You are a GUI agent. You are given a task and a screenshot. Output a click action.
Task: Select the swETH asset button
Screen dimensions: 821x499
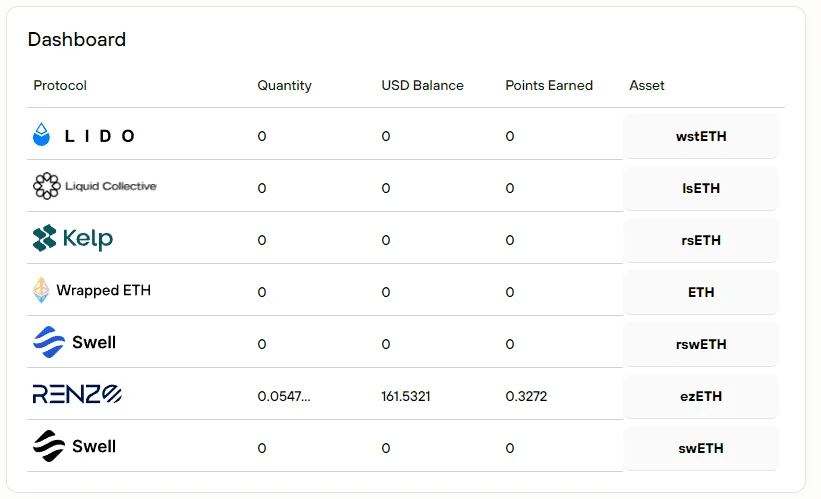pyautogui.click(x=701, y=448)
